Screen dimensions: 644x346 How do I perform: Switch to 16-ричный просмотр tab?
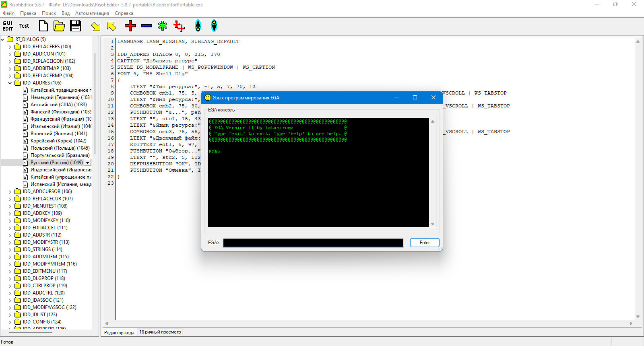pyautogui.click(x=160, y=332)
